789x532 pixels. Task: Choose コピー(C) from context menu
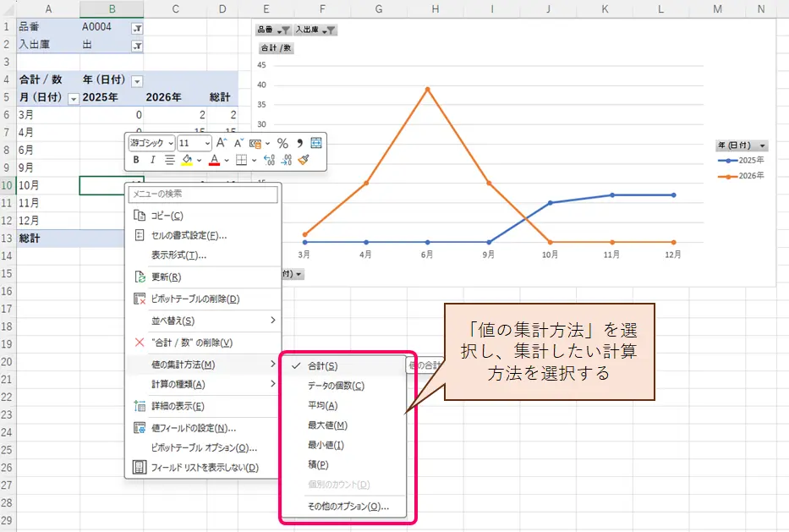(x=203, y=216)
